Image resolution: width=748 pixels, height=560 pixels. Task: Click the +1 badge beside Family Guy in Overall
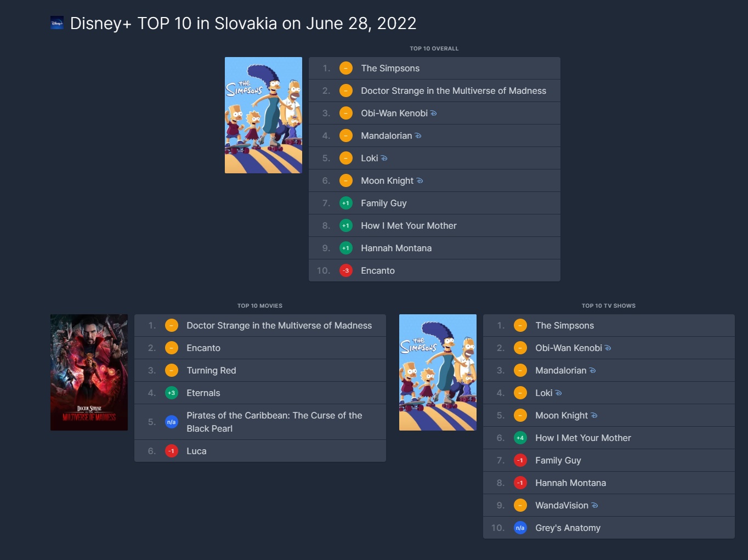click(346, 203)
